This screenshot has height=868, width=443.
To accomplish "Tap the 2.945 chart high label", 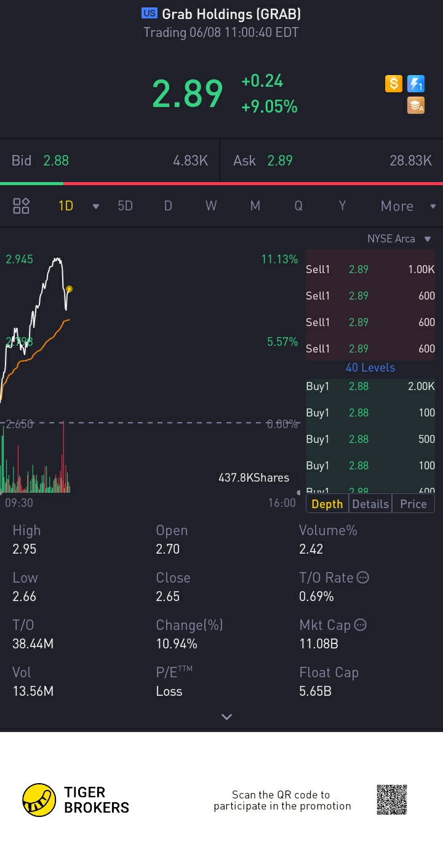I will [19, 259].
